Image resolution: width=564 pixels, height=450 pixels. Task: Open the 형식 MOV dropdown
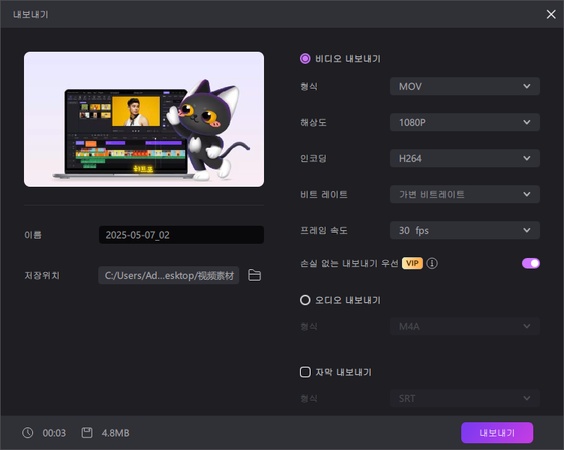465,86
